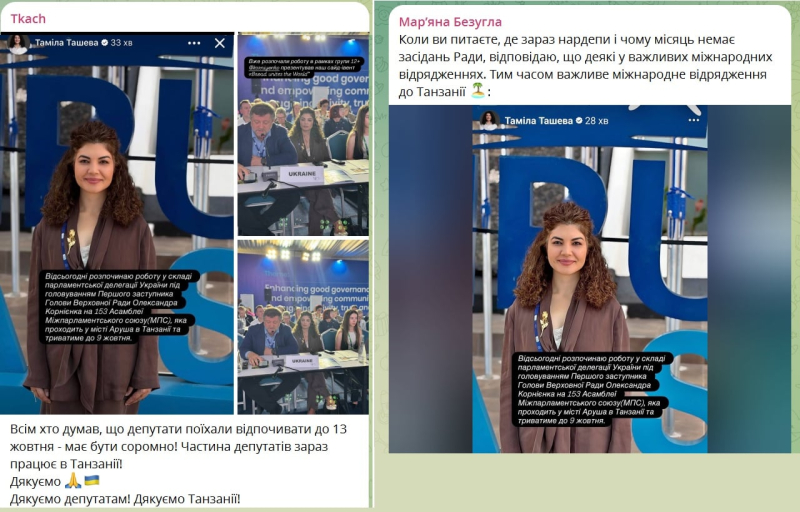The width and height of the screenshot is (800, 512).
Task: Open three-dot menu in Безугла post story
Action: tap(693, 120)
